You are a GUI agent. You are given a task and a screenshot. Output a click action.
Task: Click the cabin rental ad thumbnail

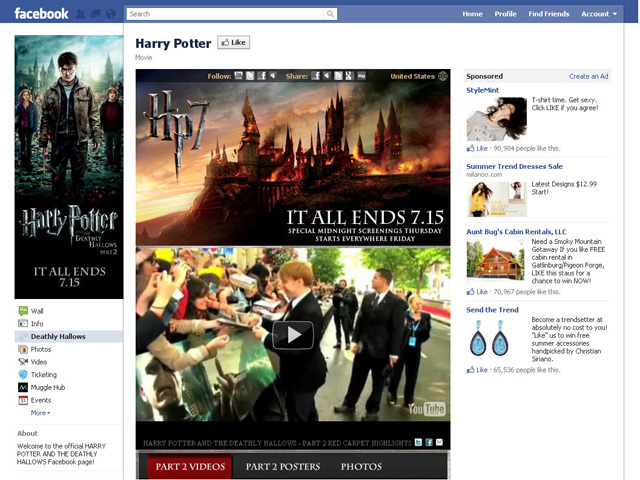pos(496,260)
